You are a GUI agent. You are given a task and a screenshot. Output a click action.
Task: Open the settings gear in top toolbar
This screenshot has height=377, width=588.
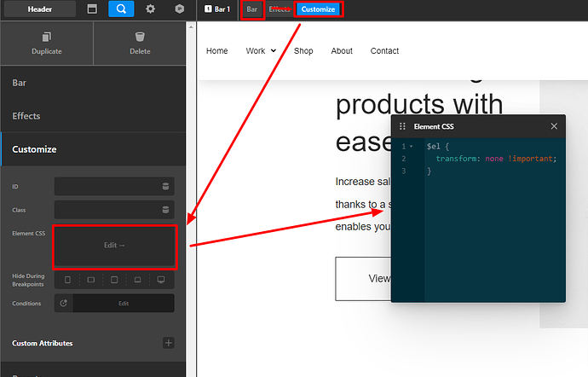pos(150,9)
